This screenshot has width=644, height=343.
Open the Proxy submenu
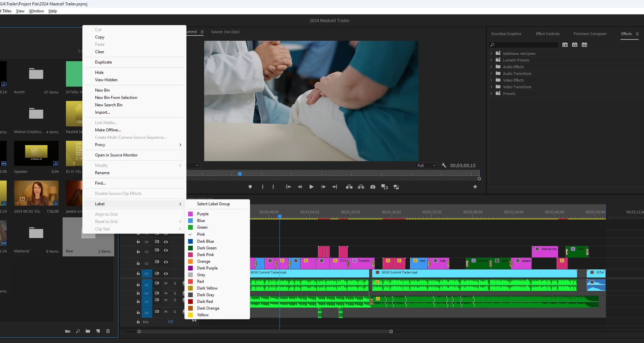pyautogui.click(x=134, y=145)
